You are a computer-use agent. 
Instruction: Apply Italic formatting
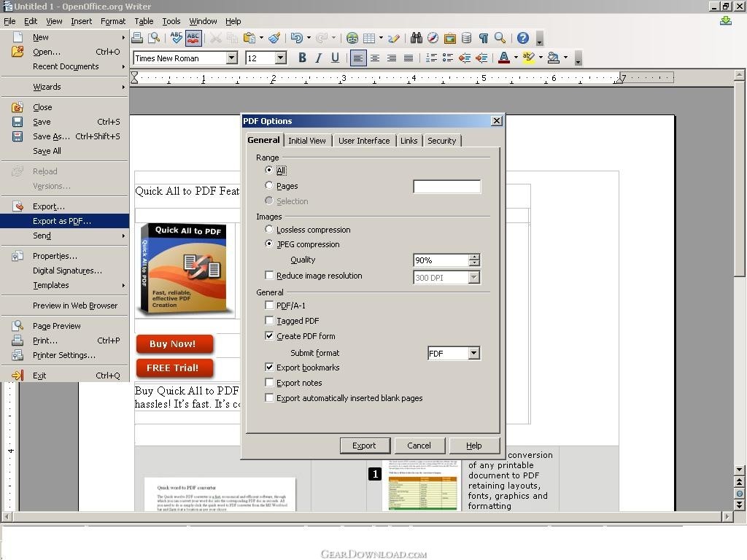pos(319,58)
